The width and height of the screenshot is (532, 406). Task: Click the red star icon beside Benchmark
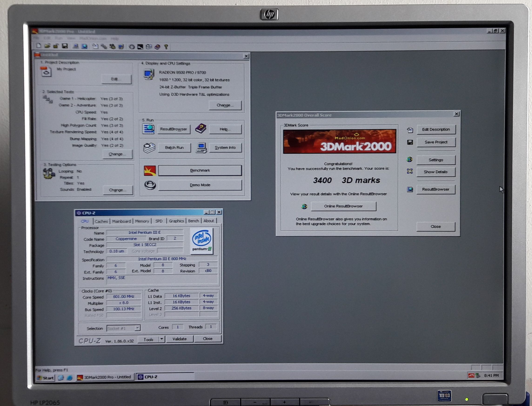[x=150, y=171]
